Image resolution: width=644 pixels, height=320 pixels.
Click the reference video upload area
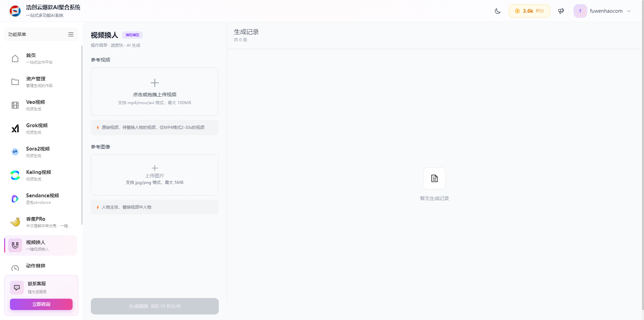click(x=154, y=91)
